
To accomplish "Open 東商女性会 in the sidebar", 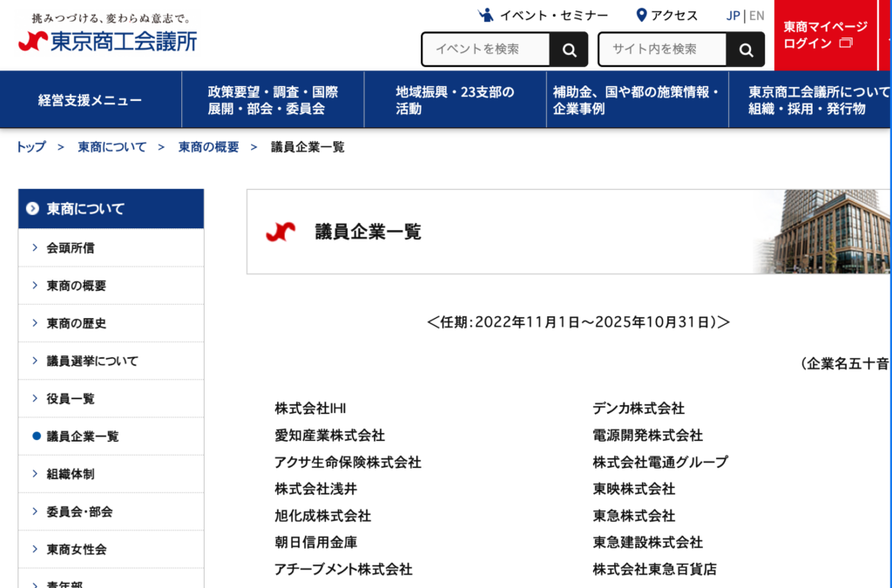I will coord(111,549).
